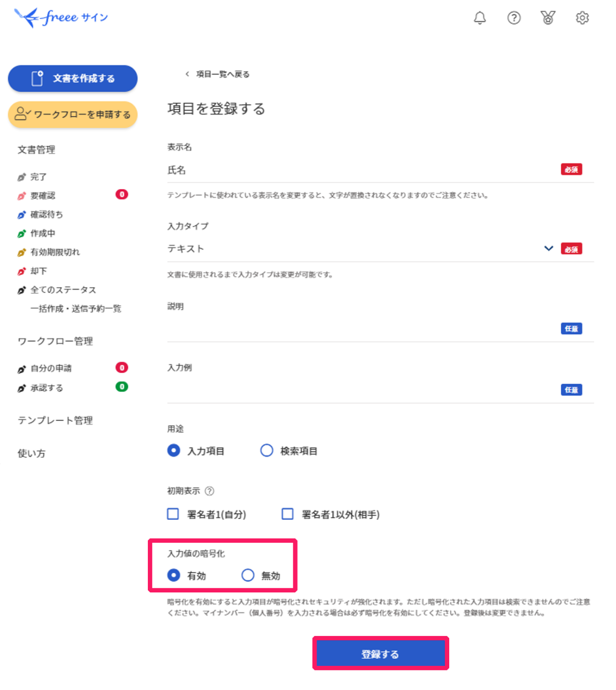
Task: Open 全てのステータス documents list
Action: point(63,290)
